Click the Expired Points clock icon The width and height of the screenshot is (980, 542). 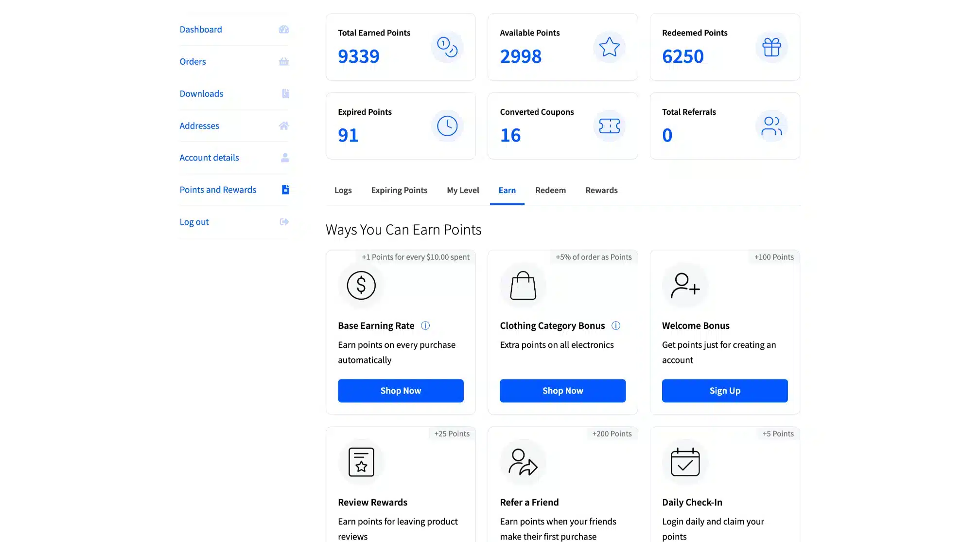tap(447, 126)
